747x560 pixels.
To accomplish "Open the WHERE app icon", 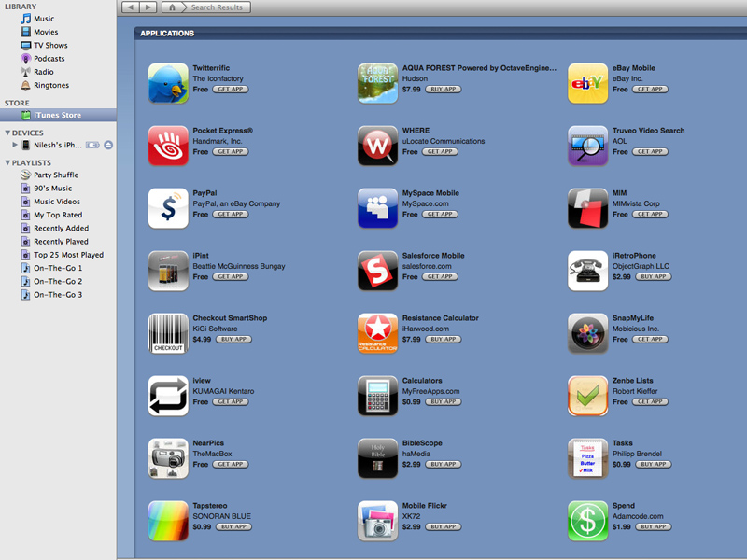I will 378,146.
